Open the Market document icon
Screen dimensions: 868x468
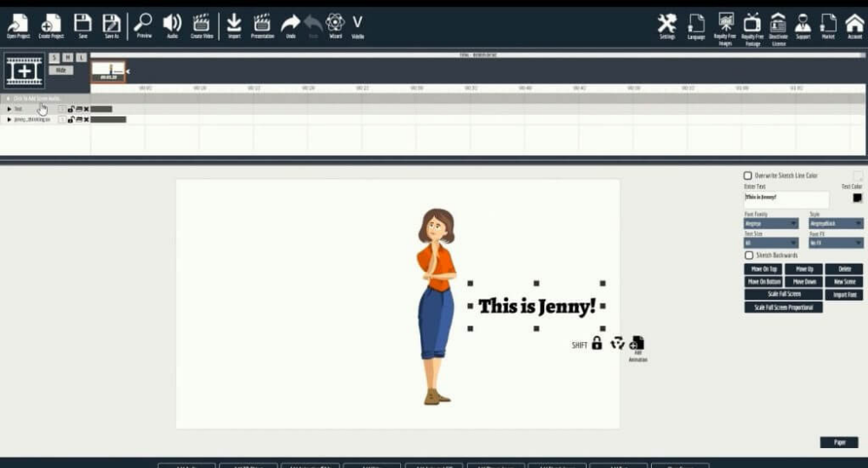828,27
